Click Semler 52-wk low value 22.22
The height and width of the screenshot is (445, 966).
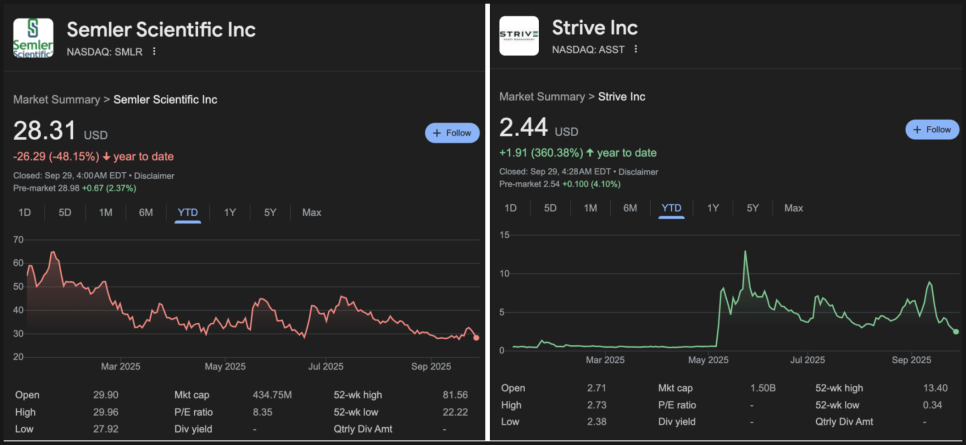click(x=455, y=412)
